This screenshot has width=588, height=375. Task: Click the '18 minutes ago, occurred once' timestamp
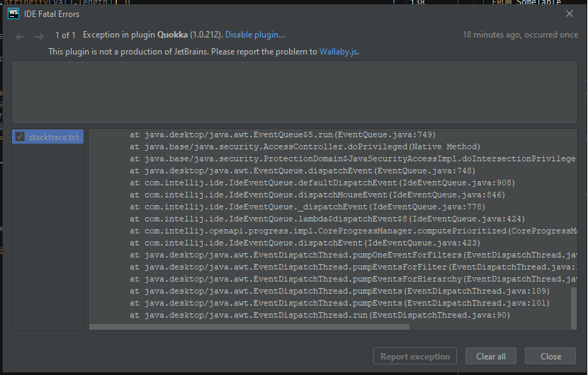(x=520, y=35)
